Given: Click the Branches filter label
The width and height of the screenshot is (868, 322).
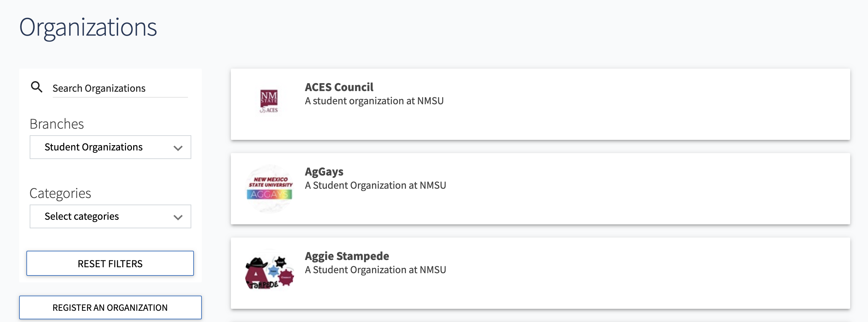Looking at the screenshot, I should [x=57, y=124].
